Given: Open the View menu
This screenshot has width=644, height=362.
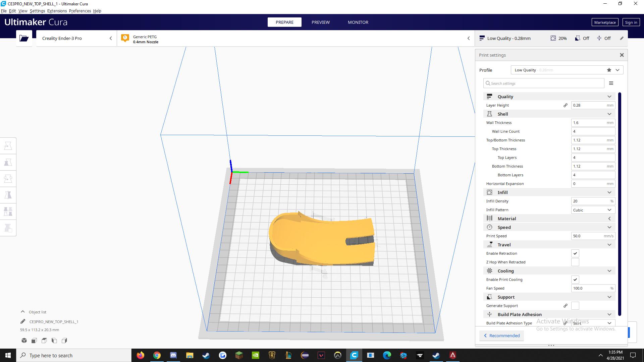Looking at the screenshot, I should point(23,11).
